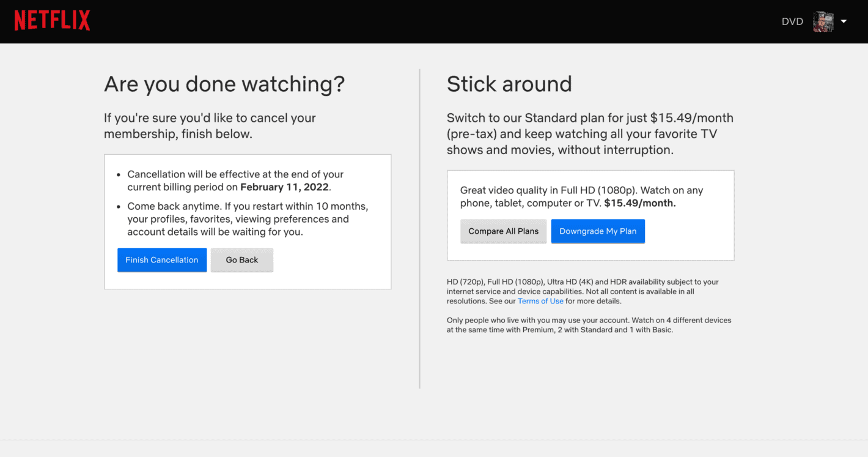Viewport: 868px width, 457px height.
Task: Click the Go Back button
Action: pyautogui.click(x=242, y=260)
